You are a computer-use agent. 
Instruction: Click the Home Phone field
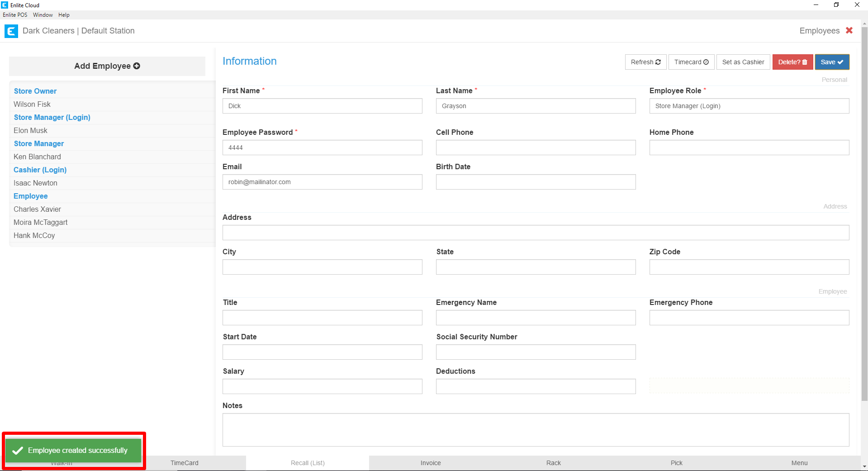749,147
